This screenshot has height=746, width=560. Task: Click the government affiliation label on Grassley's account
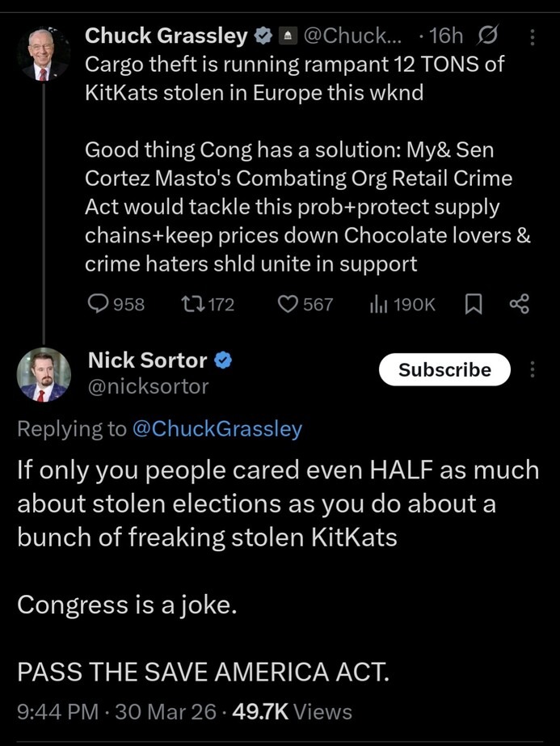coord(288,36)
